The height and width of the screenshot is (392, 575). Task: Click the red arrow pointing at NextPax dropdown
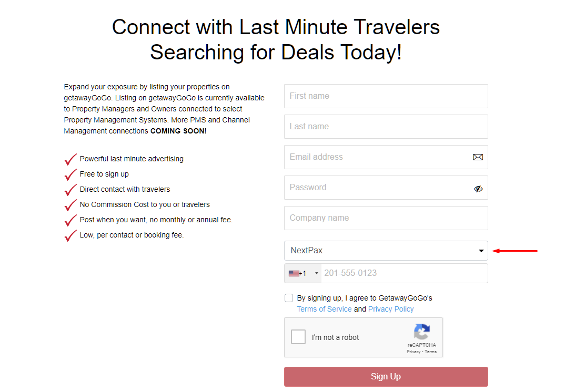(x=515, y=251)
